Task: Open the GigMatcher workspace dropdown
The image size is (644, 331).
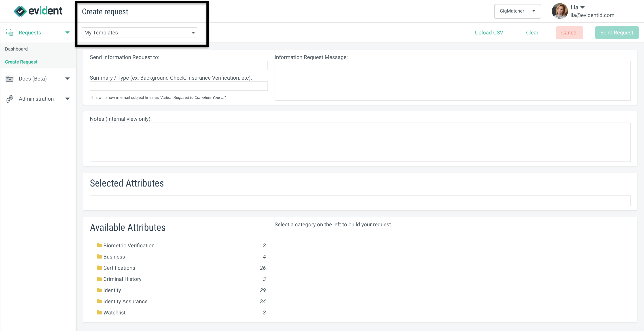Action: [517, 11]
